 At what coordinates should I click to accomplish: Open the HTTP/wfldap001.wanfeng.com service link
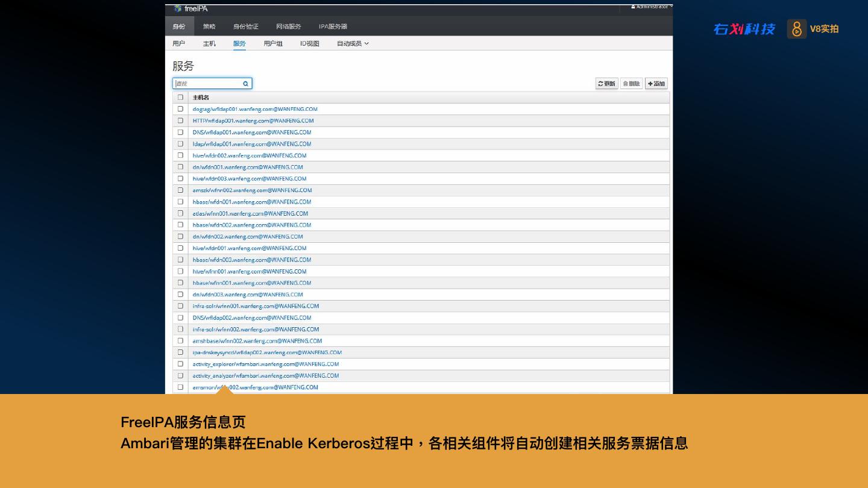(253, 120)
